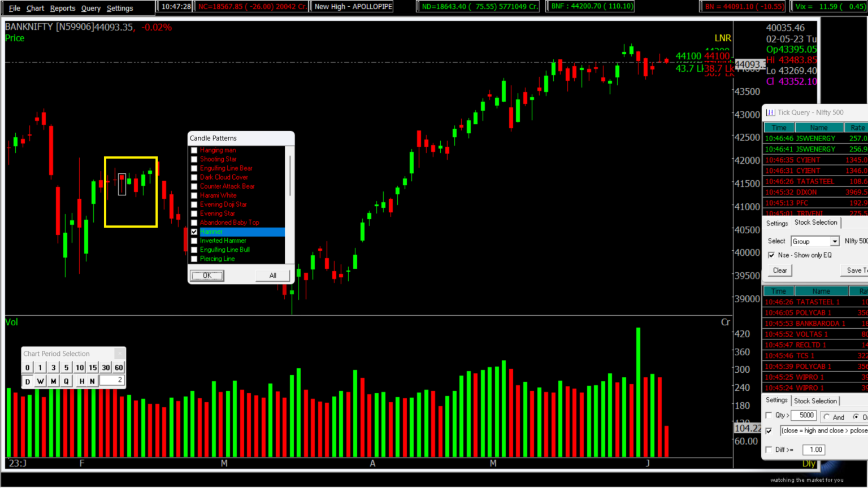The width and height of the screenshot is (868, 488).
Task: Open the Chart menu
Action: tap(35, 8)
